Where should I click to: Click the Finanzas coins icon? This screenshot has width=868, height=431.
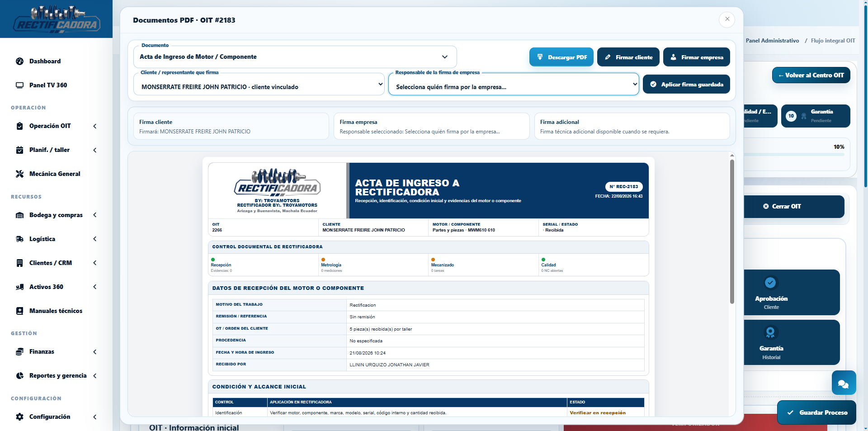tap(19, 352)
